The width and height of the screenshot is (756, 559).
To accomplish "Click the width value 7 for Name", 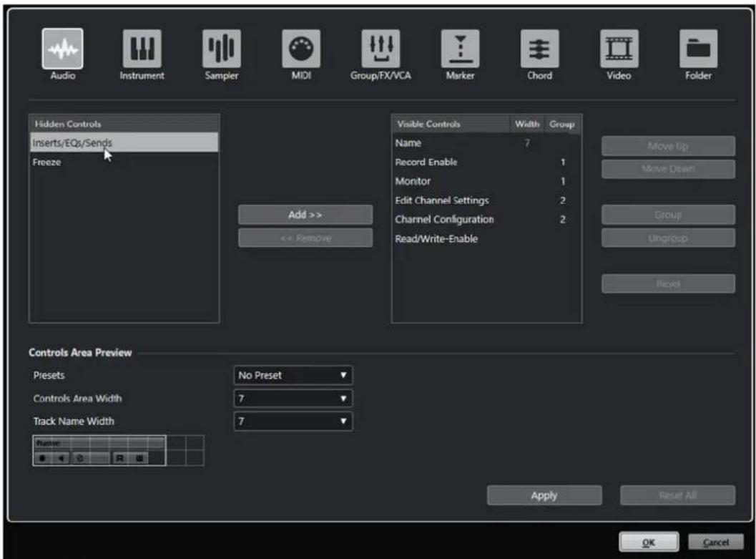I will (527, 142).
